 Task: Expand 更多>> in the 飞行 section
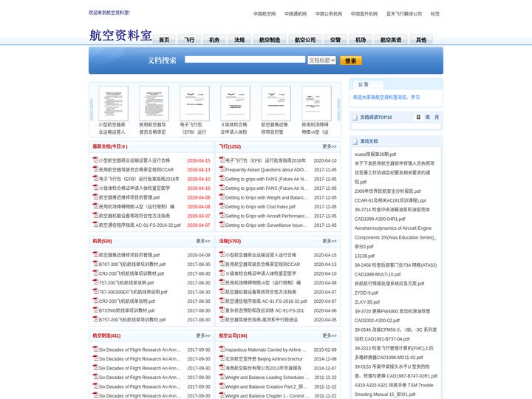329,146
